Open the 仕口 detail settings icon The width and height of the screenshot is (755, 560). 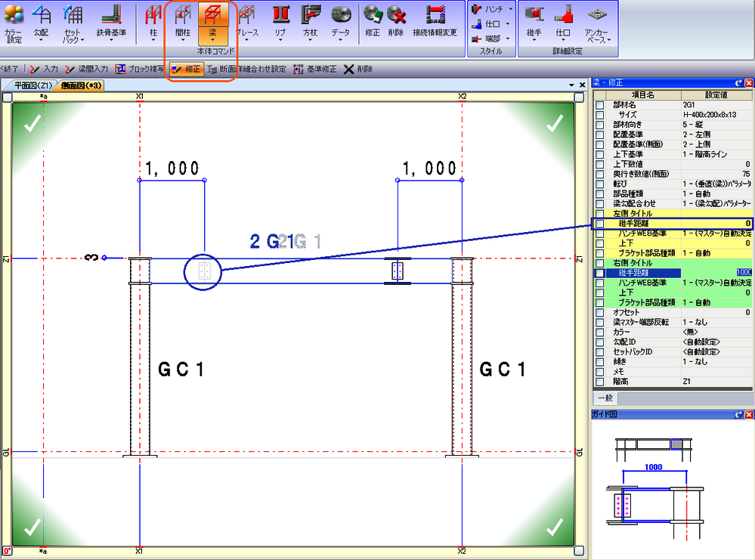tap(563, 22)
